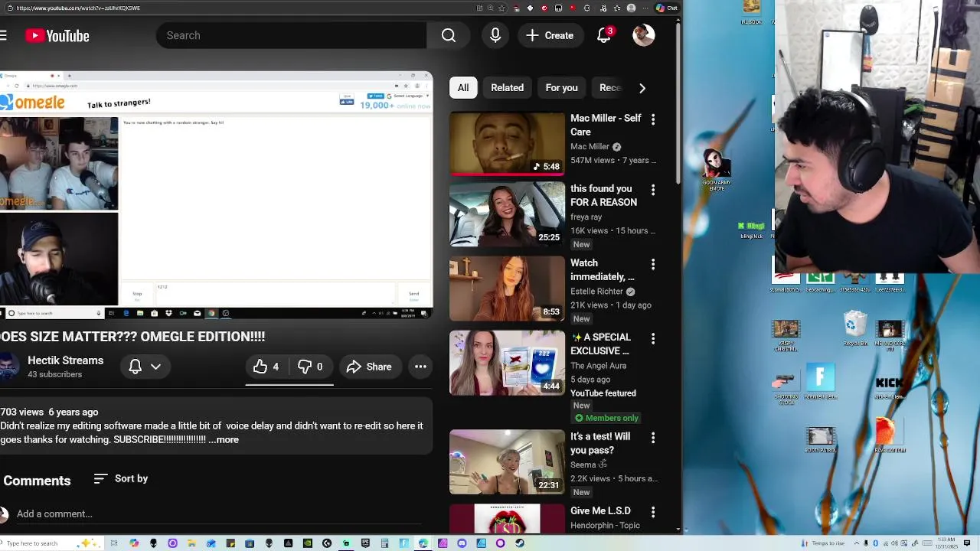
Task: Click the browser address bar URL
Action: pos(77,8)
